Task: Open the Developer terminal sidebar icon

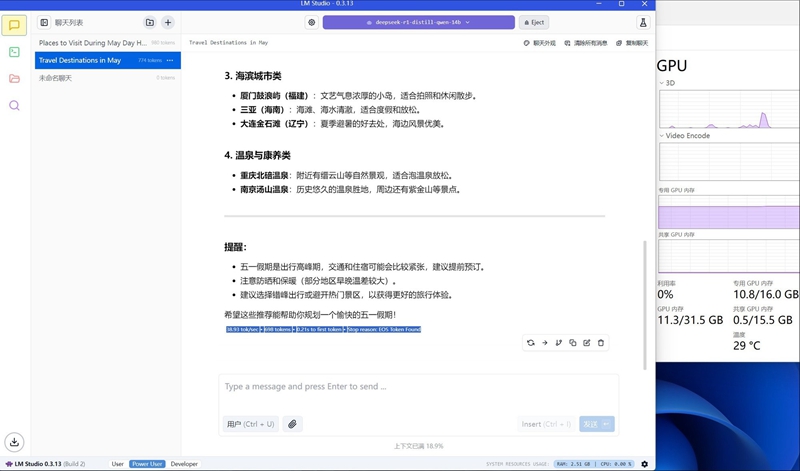Action: (14, 52)
